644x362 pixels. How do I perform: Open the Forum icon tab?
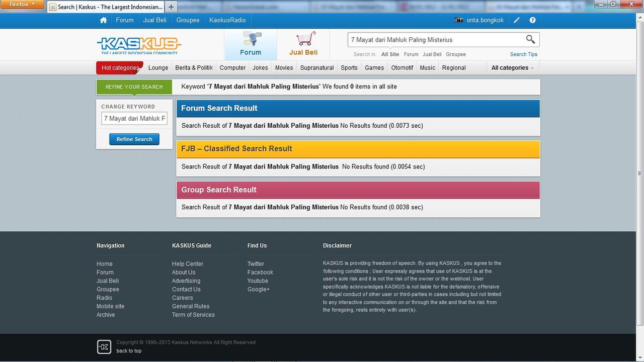[x=251, y=44]
